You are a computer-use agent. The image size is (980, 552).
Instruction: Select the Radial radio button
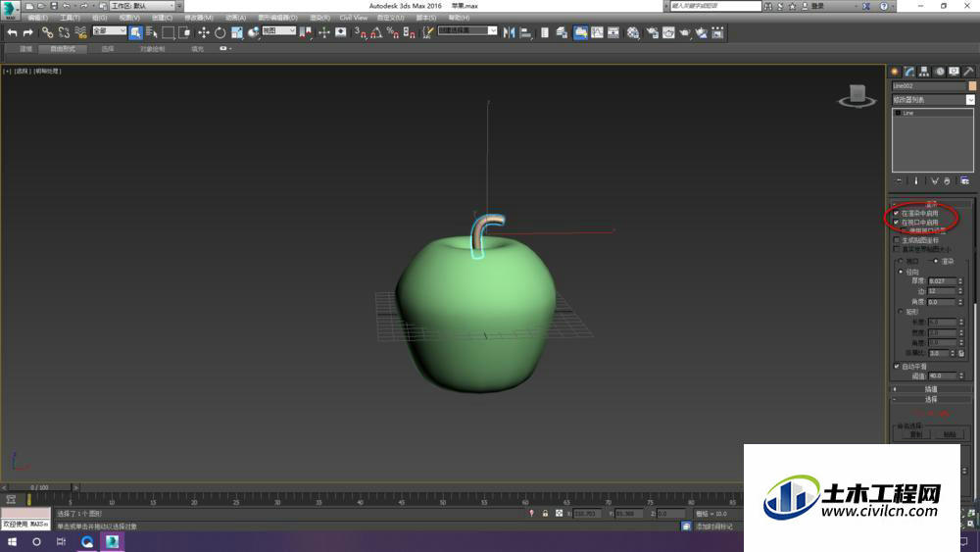point(901,272)
